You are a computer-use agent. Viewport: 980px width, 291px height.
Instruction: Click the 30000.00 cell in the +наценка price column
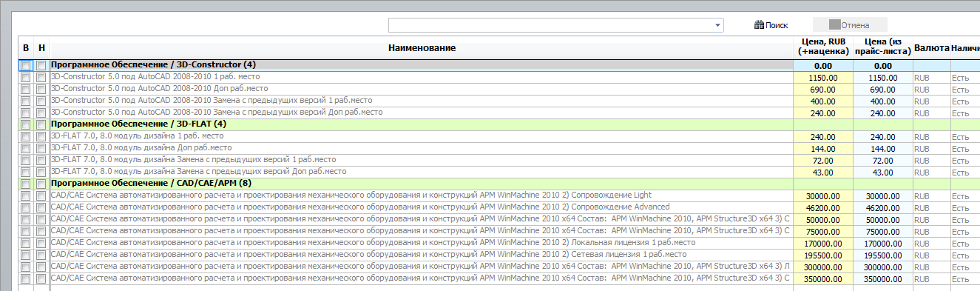pos(822,195)
